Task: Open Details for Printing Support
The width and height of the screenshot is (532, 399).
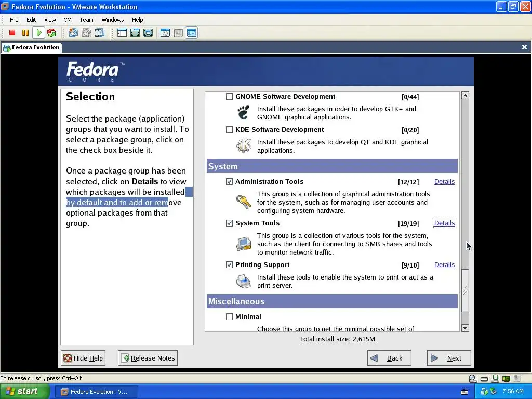Action: [444, 264]
